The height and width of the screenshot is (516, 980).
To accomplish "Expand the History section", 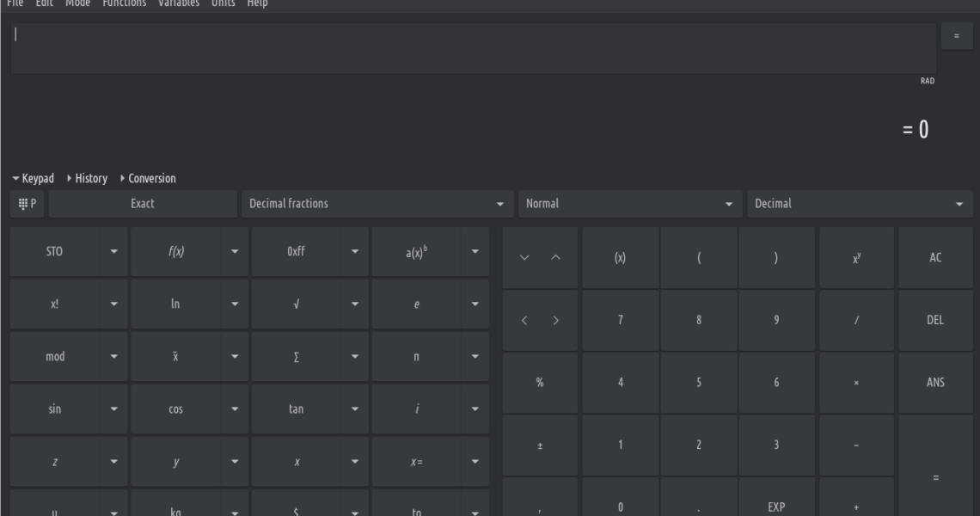I will point(86,179).
